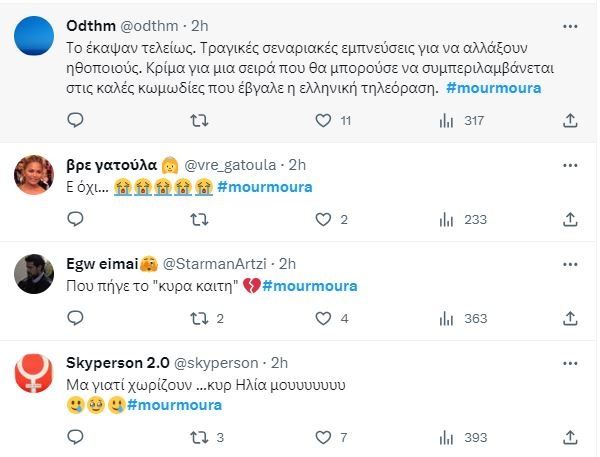Share Odthm's tweet
This screenshot has height=457, width=600.
570,121
